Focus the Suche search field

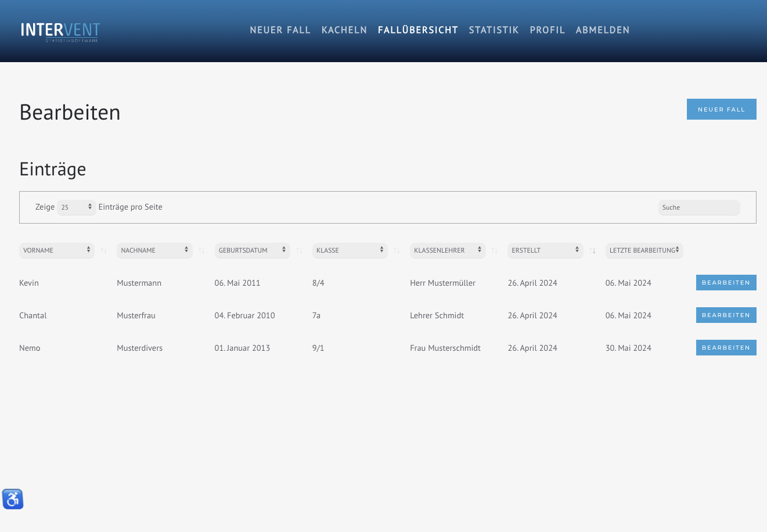tap(699, 207)
